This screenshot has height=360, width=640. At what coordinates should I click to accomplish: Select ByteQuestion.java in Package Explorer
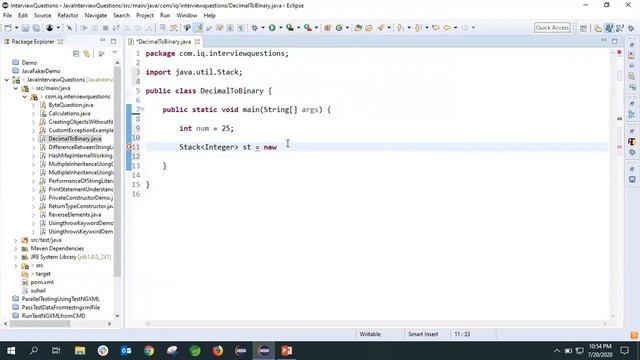[70, 105]
